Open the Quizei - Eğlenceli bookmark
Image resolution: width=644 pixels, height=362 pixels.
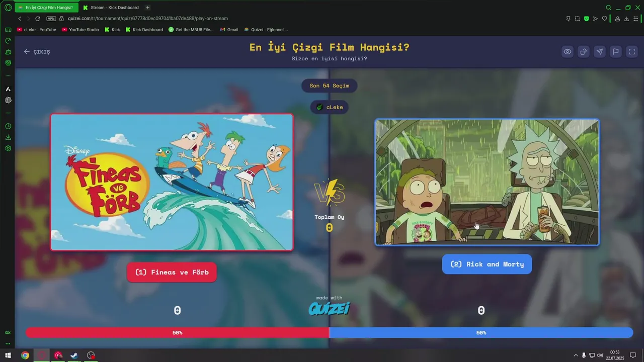[x=266, y=30]
